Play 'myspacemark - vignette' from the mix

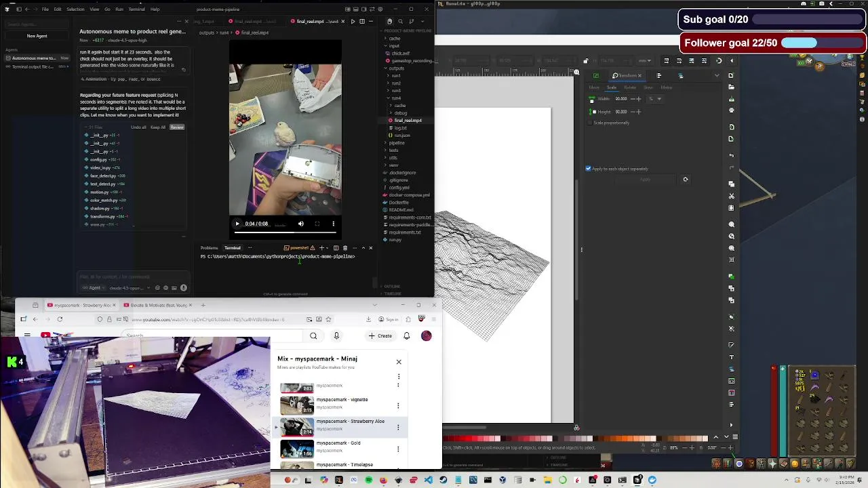point(342,400)
